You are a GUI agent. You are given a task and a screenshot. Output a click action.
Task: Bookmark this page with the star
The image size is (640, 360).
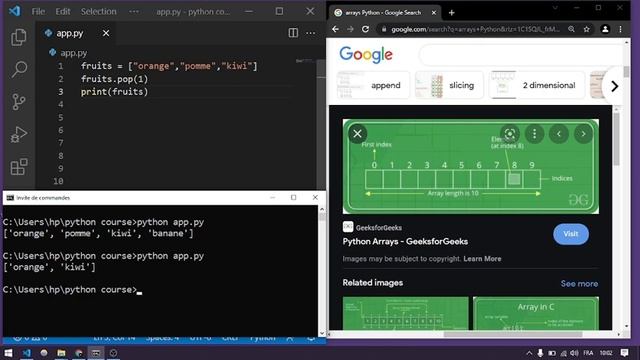point(587,29)
